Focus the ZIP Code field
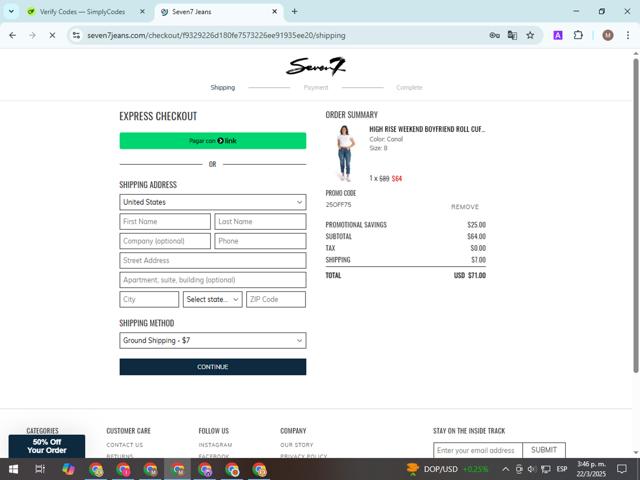The height and width of the screenshot is (480, 640). coord(276,300)
